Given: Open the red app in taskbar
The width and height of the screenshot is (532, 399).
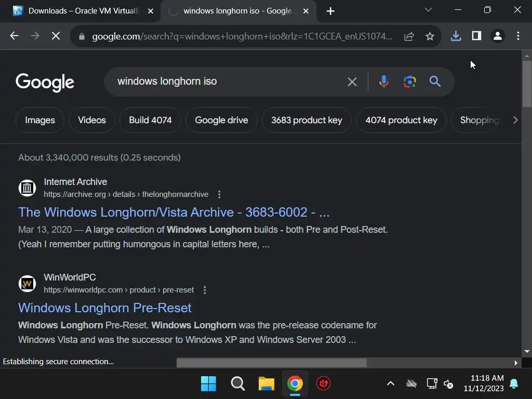Looking at the screenshot, I should 323,384.
